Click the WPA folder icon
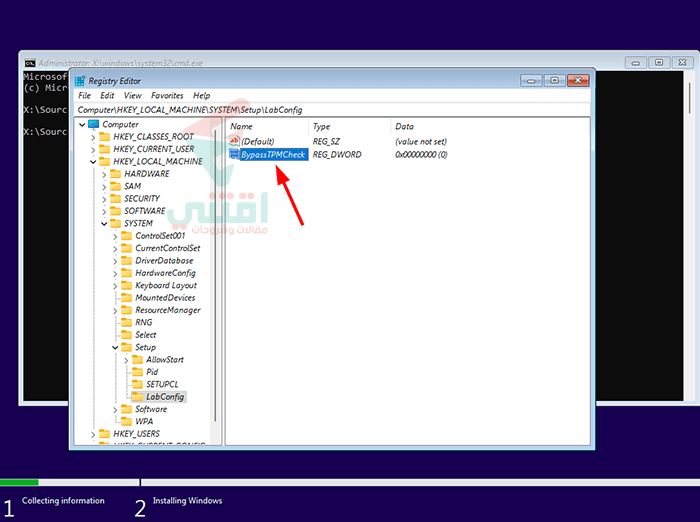This screenshot has width=700, height=522. pyautogui.click(x=127, y=421)
